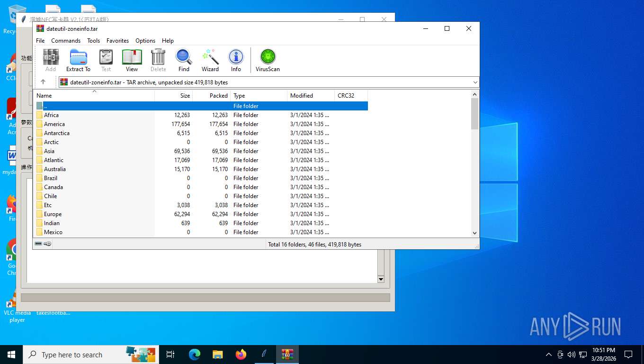
Task: Open the Help menu
Action: tap(168, 41)
